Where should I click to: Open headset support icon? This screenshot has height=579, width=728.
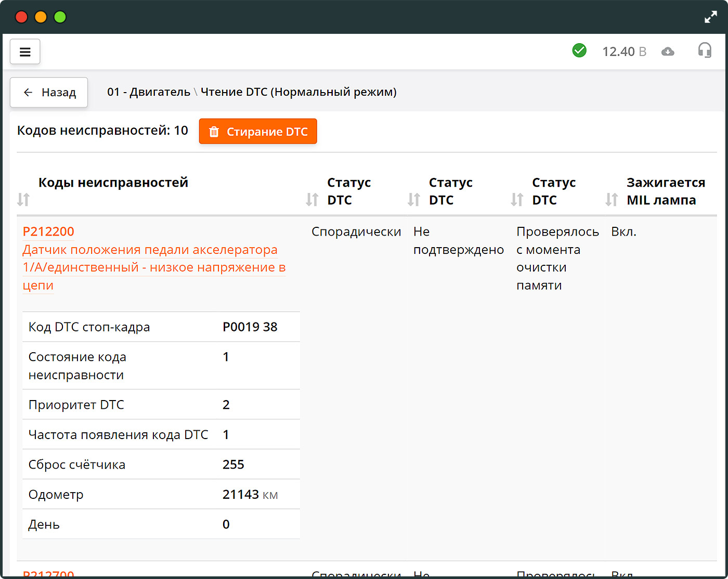pyautogui.click(x=705, y=50)
